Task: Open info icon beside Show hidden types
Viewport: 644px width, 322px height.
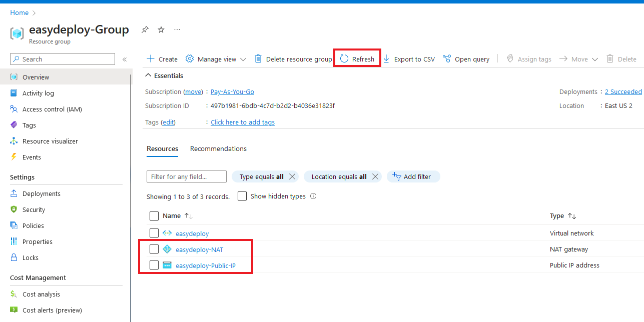Action: pyautogui.click(x=313, y=196)
